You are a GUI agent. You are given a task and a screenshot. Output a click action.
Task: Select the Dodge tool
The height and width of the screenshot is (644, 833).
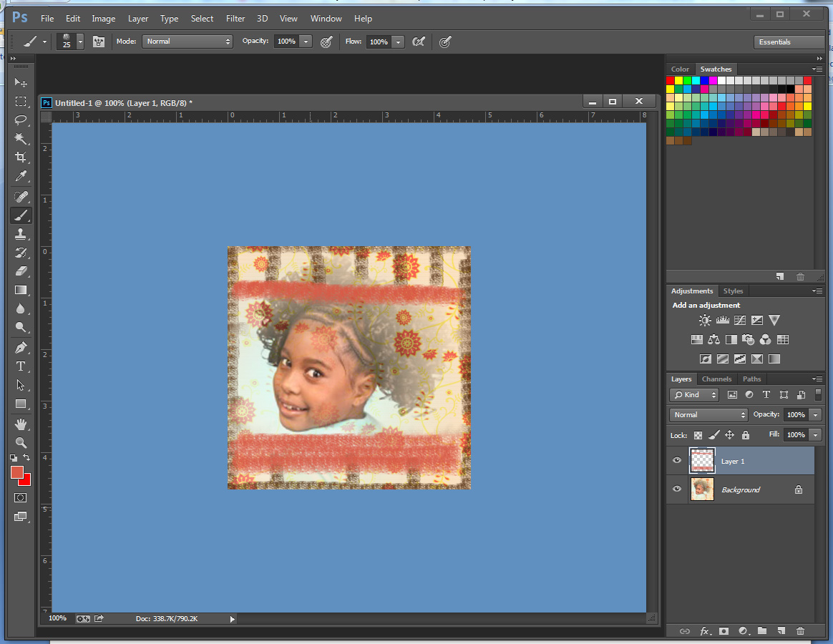[21, 327]
